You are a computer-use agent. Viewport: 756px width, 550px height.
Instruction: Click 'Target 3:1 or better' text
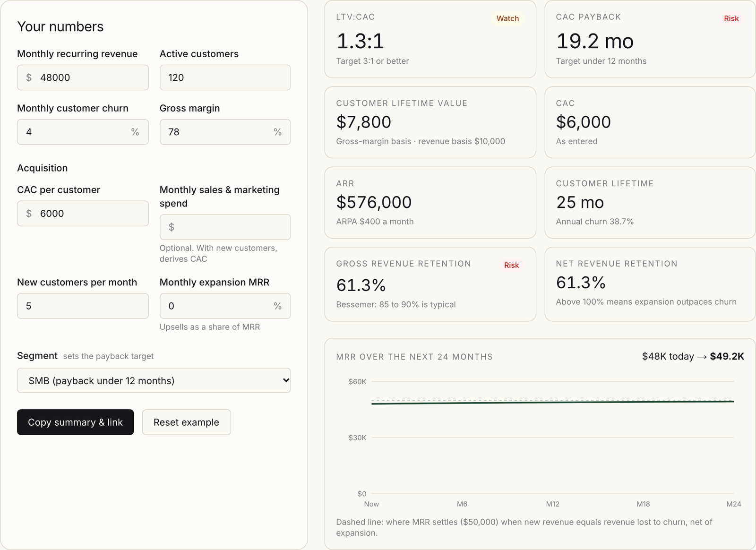click(372, 61)
